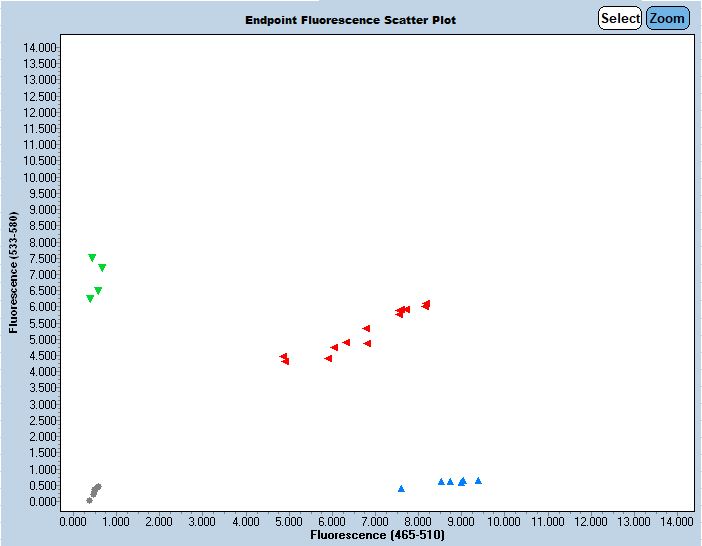Screen dimensions: 702x546
Task: Click the 7.000 tick label on y-axis
Action: coord(43,274)
